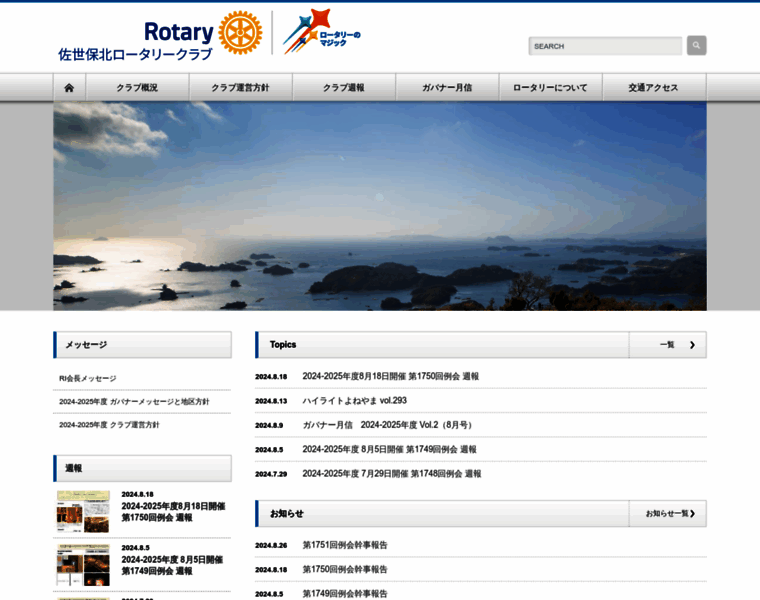Select the クラブ週報 navigation tab
The width and height of the screenshot is (760, 600).
[343, 88]
